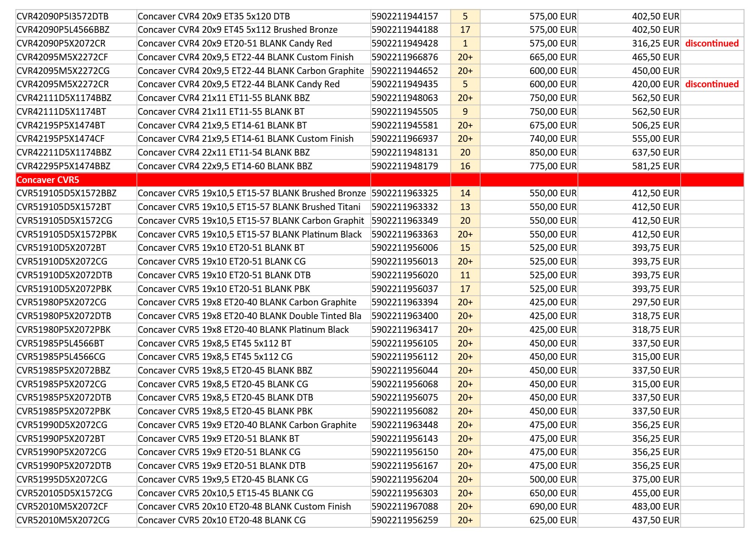Select description Concaver CVR4 20x9 ET45 5x112 Brushed Bronze

tap(237, 30)
